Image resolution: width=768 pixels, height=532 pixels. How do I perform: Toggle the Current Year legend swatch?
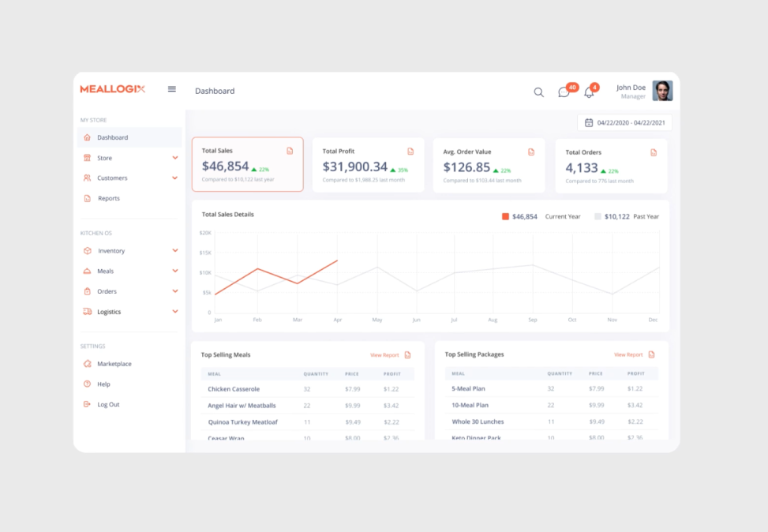(505, 215)
